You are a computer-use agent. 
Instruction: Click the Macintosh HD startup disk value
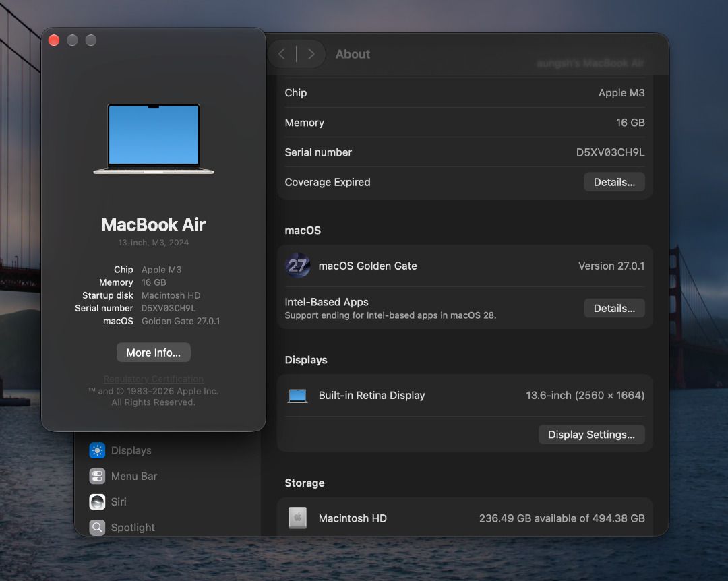[x=171, y=295]
